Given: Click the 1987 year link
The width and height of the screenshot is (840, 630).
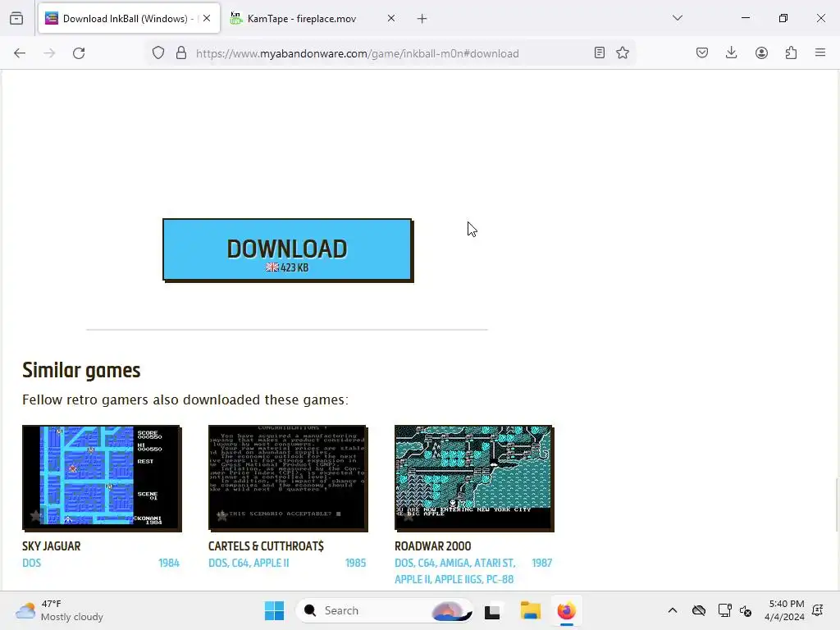Looking at the screenshot, I should point(541,563).
